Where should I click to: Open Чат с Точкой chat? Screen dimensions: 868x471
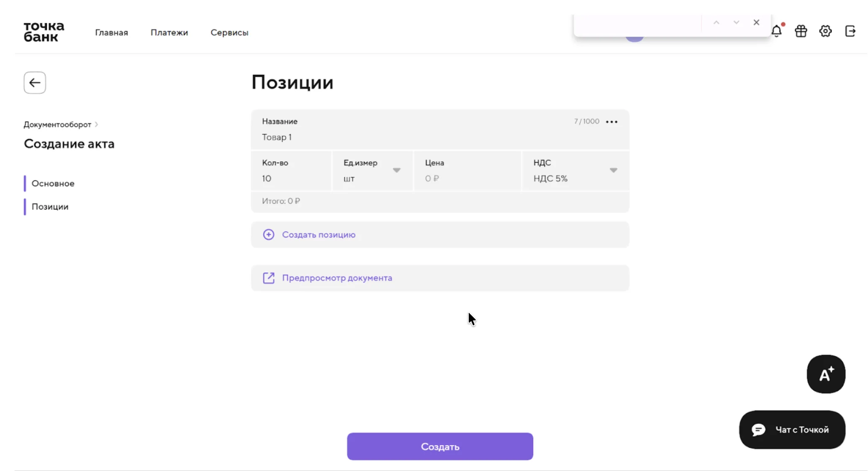coord(792,430)
